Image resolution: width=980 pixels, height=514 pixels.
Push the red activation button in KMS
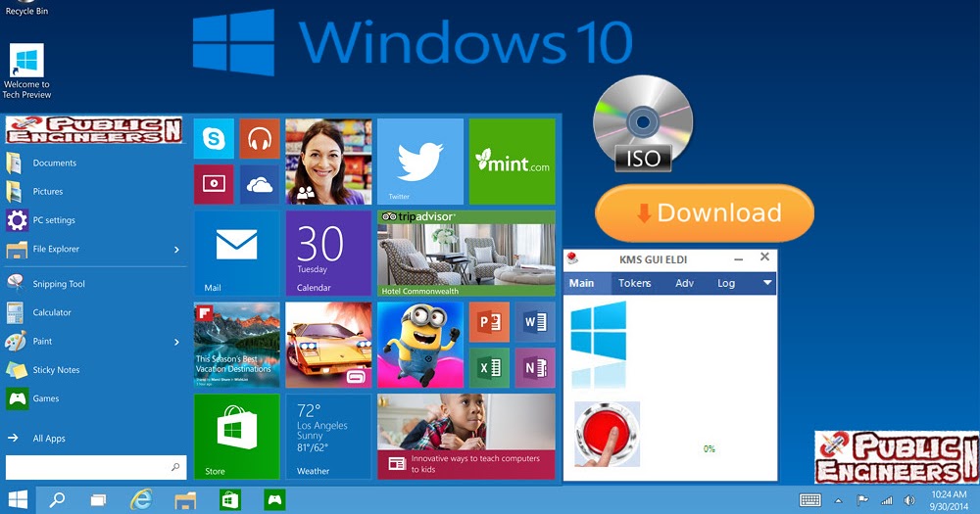pos(607,434)
